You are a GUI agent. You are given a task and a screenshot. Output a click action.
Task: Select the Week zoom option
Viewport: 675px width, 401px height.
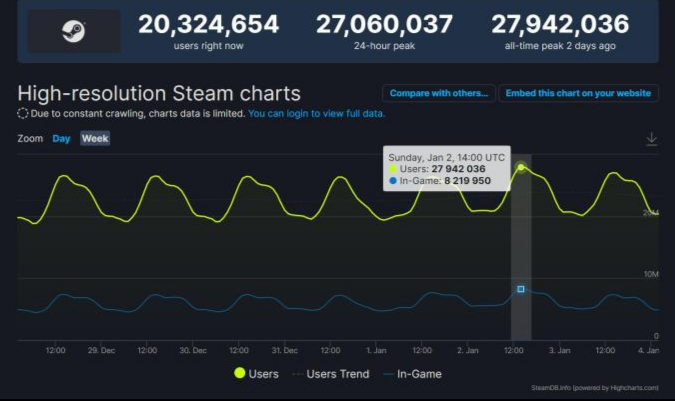pos(95,139)
